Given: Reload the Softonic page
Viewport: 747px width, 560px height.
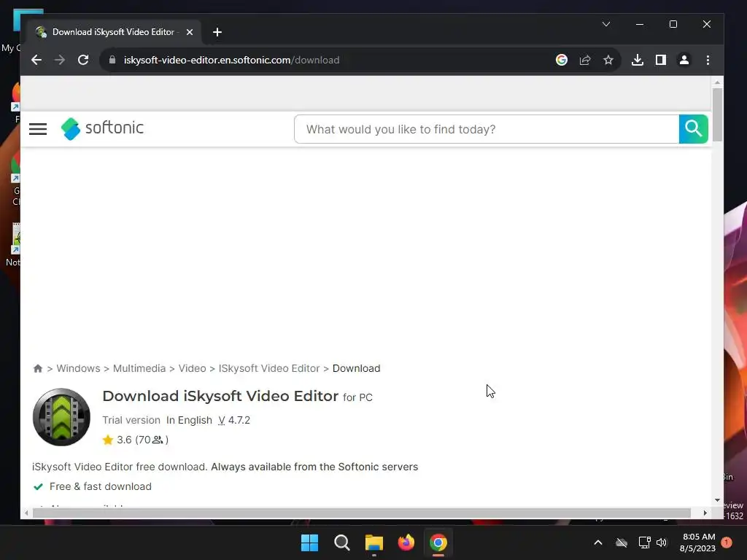Looking at the screenshot, I should click(83, 60).
